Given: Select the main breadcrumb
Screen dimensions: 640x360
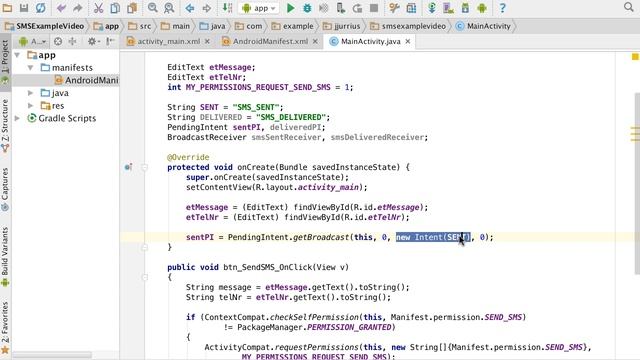Looking at the screenshot, I should click(x=175, y=26).
